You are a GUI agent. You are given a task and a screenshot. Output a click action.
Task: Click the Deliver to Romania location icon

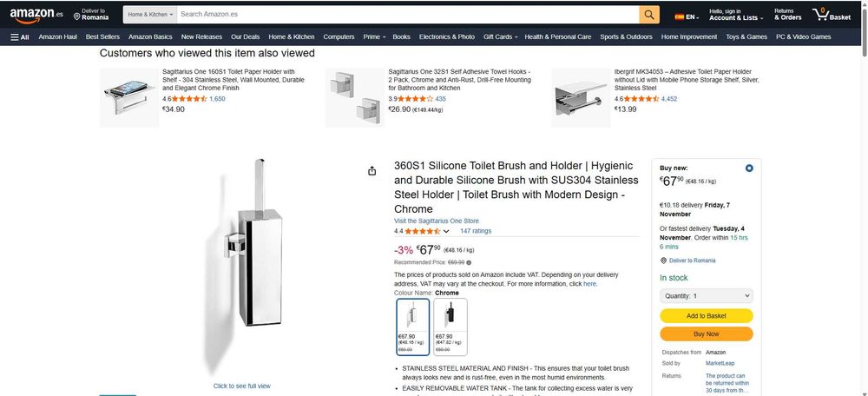pos(77,16)
